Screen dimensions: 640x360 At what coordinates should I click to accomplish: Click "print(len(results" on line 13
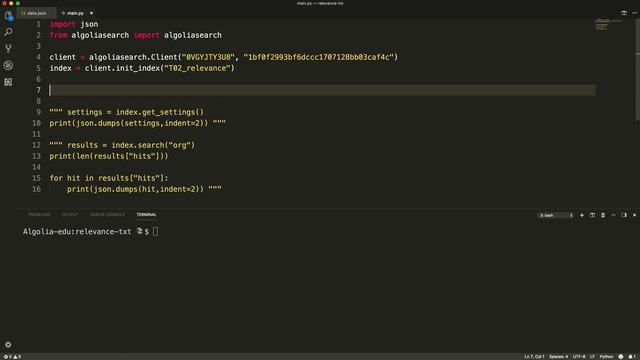(87, 156)
